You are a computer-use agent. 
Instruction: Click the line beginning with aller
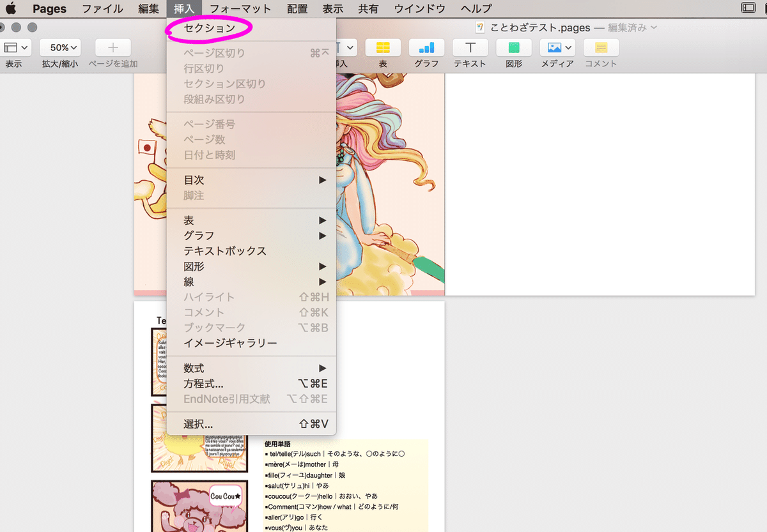[x=295, y=517]
